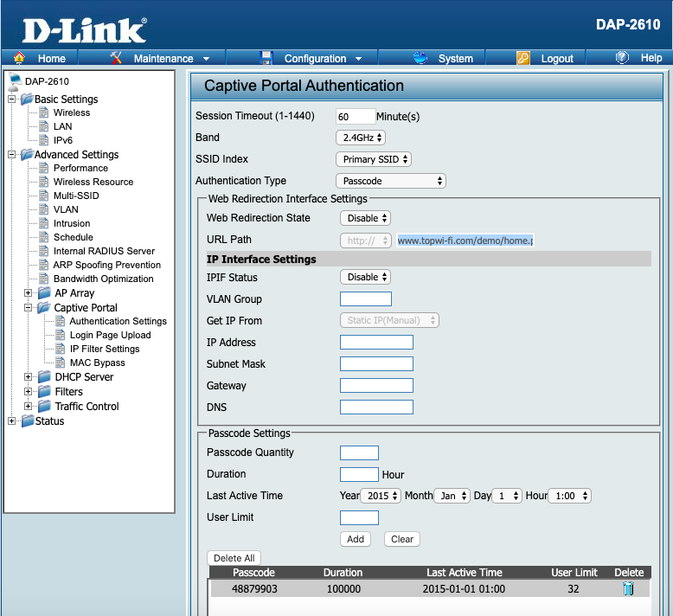Click the Multi-SSID page icon
Screen dimensions: 673x616
click(x=44, y=196)
